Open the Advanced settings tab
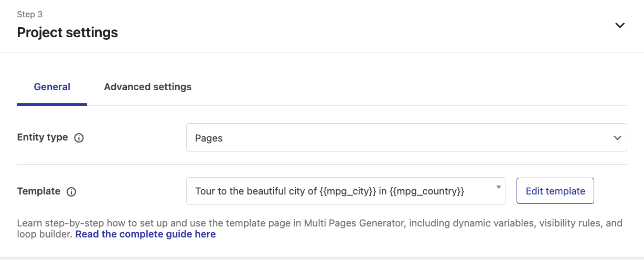The height and width of the screenshot is (260, 644). 147,87
